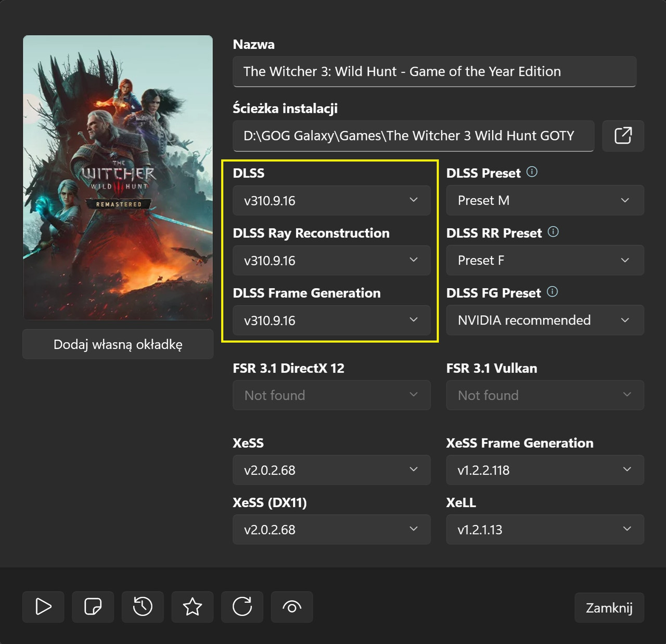Click the refresh circular-arrow icon
The image size is (666, 644).
(242, 607)
